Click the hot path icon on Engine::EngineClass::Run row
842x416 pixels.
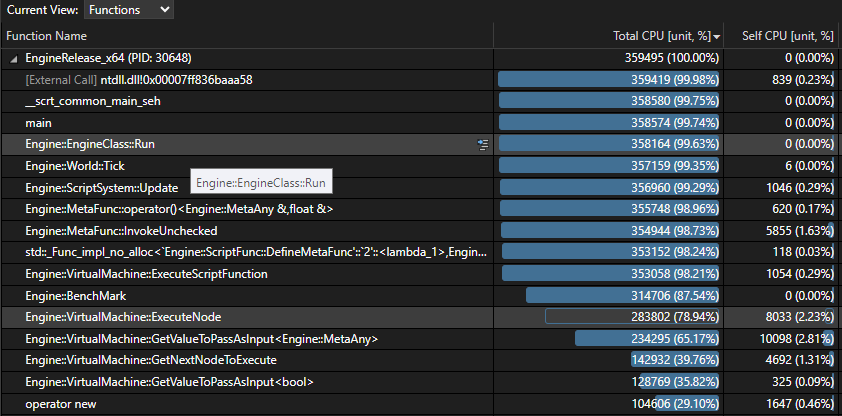click(483, 144)
